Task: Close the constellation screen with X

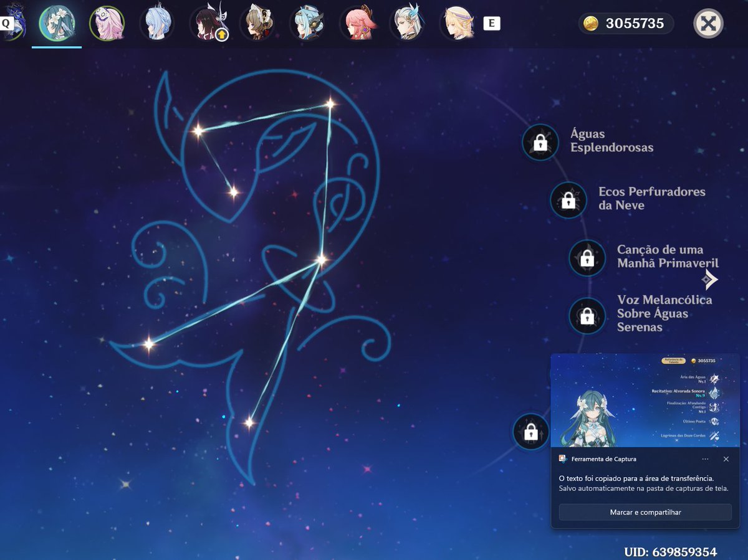Action: click(x=708, y=24)
